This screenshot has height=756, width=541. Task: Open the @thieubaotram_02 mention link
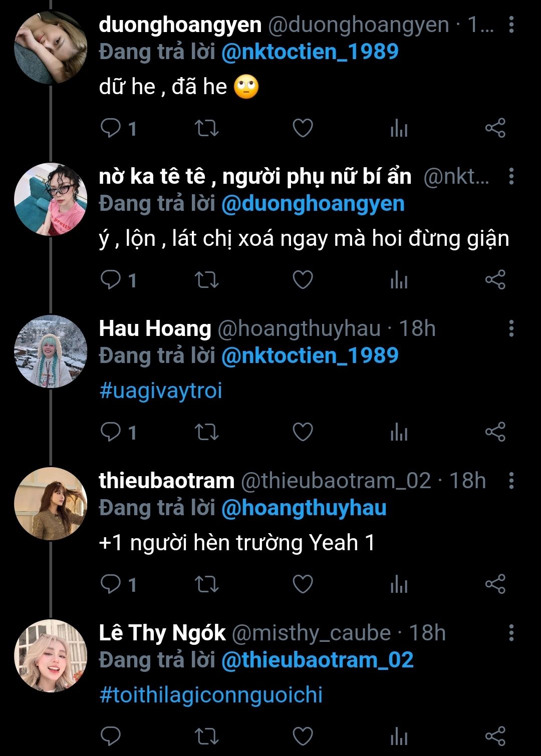click(x=317, y=660)
